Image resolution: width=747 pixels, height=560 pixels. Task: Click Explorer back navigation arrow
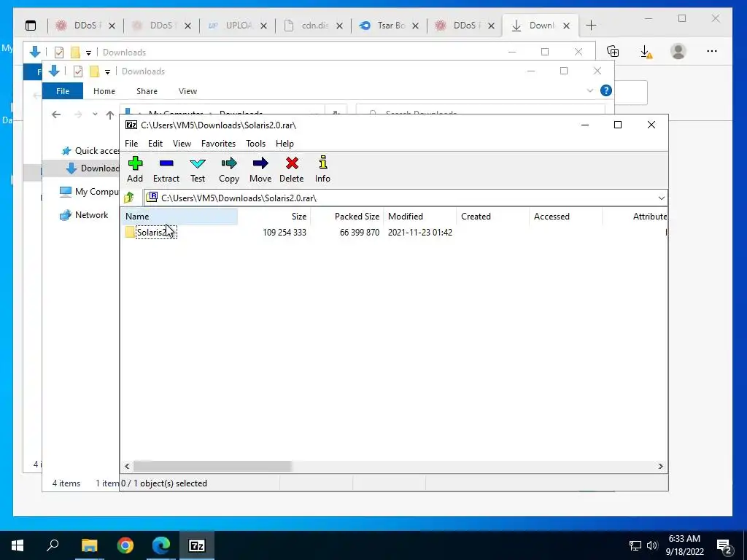[x=56, y=114]
